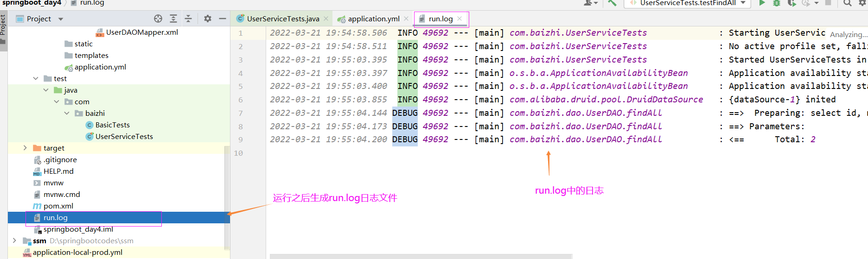Click line number 7 in the gutter
This screenshot has height=259, width=868.
[x=241, y=113]
